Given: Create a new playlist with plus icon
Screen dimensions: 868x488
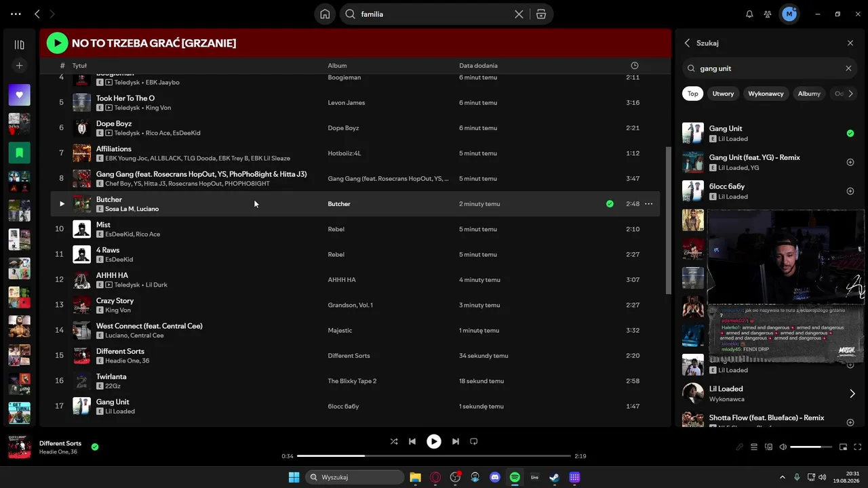Looking at the screenshot, I should point(19,66).
